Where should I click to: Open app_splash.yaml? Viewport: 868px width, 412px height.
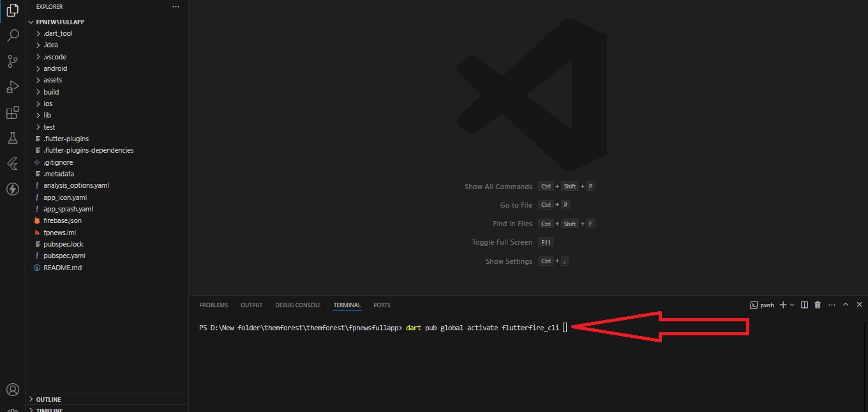pos(107,209)
